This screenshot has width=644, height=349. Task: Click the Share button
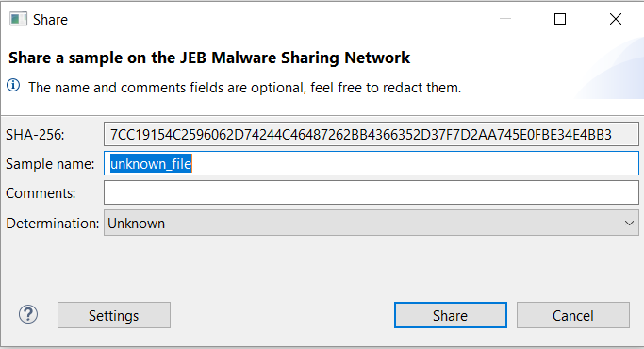click(451, 315)
